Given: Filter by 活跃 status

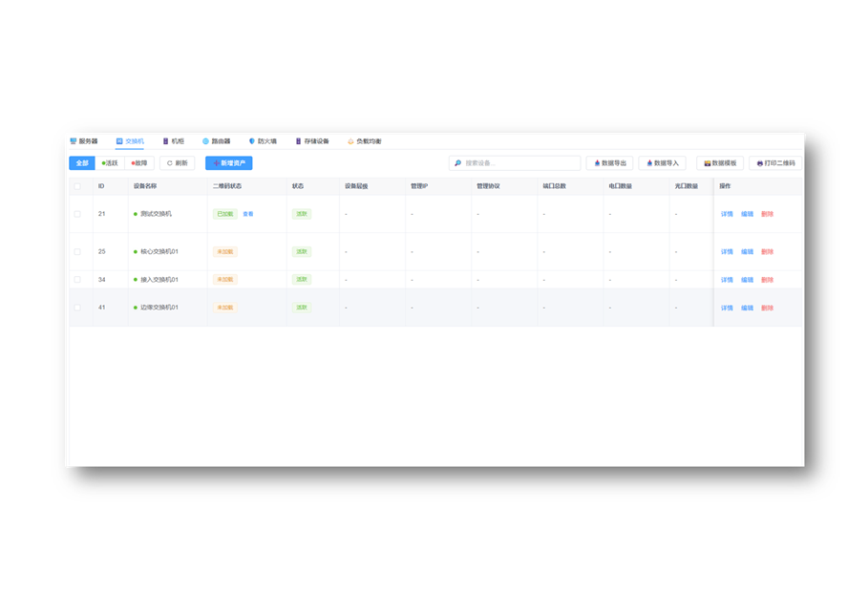Looking at the screenshot, I should (110, 163).
